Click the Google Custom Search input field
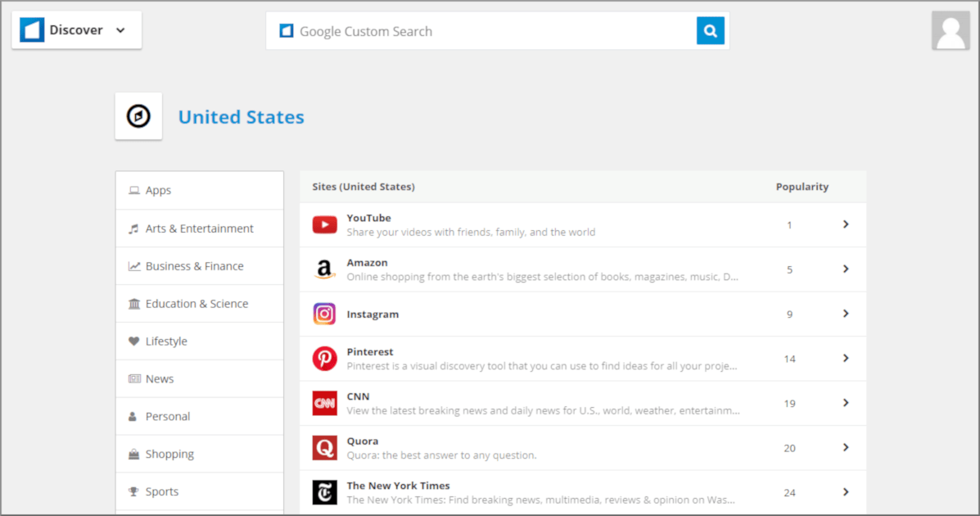The height and width of the screenshot is (516, 980). [481, 31]
